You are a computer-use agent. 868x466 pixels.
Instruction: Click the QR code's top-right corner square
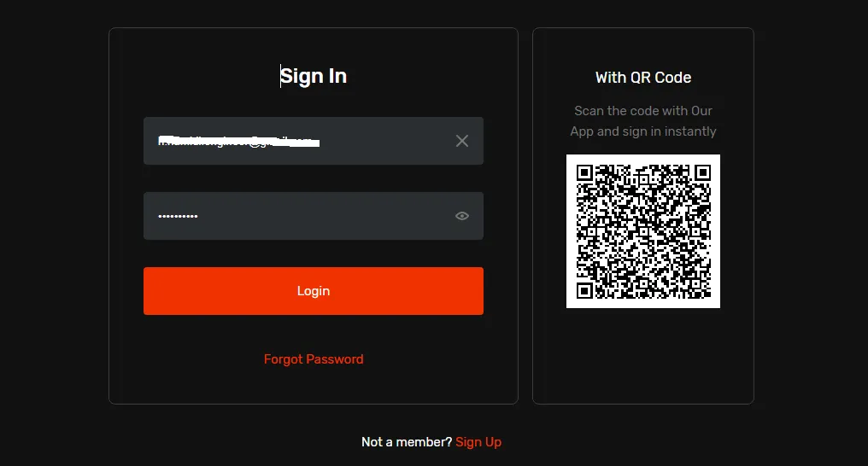[701, 172]
